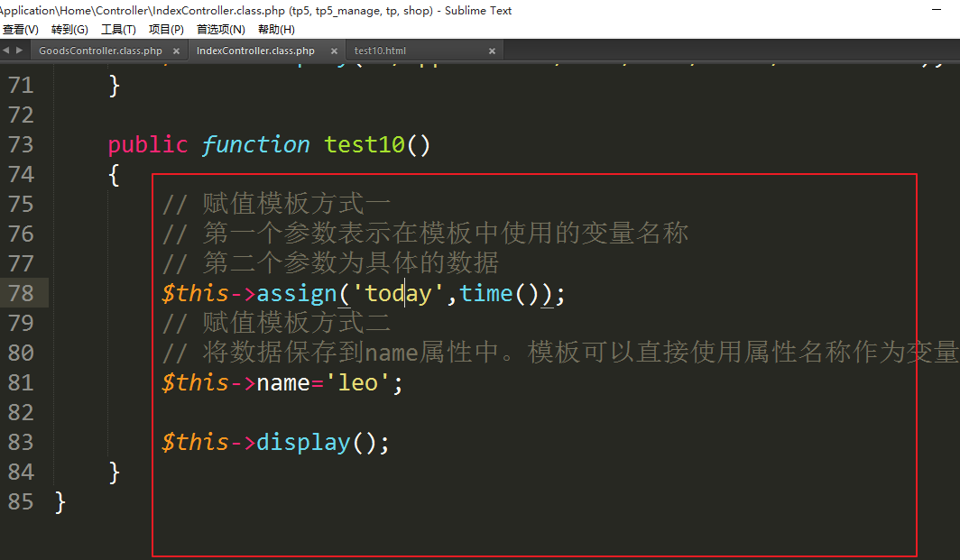
Task: Close the test10.html tab
Action: click(x=492, y=51)
